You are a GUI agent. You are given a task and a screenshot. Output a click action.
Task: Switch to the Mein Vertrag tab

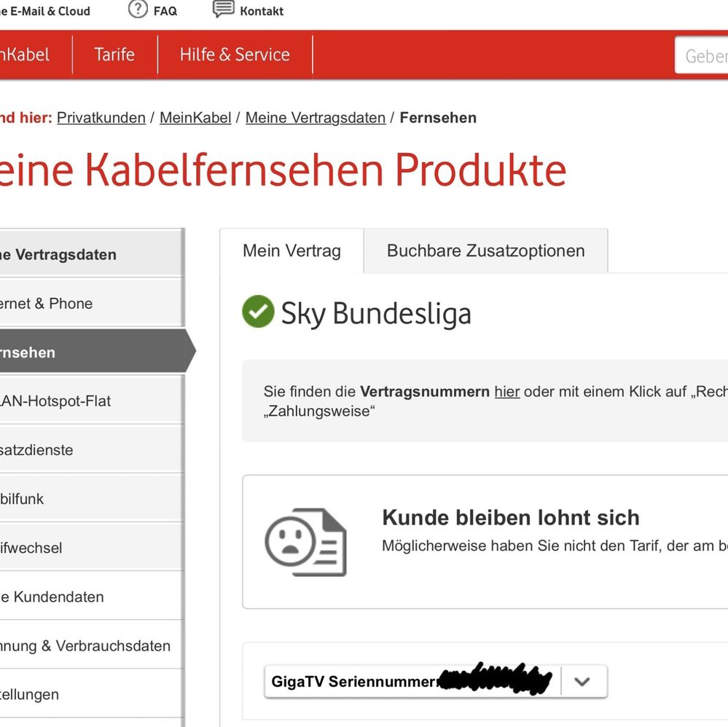click(291, 251)
